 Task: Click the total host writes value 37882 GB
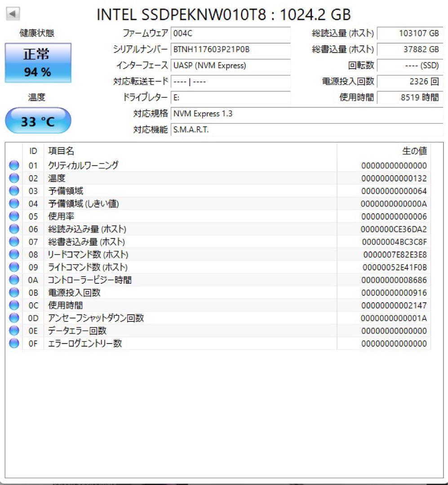(x=410, y=49)
